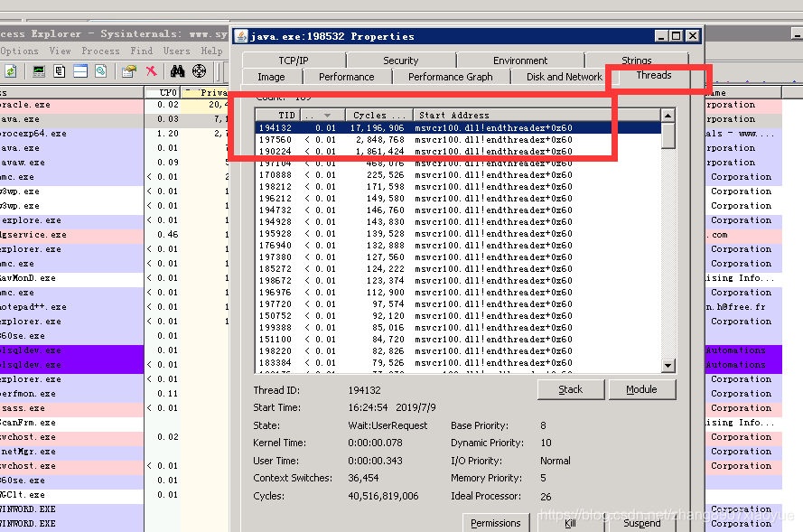Select thread row TID 183384
The image size is (803, 532).
point(458,362)
